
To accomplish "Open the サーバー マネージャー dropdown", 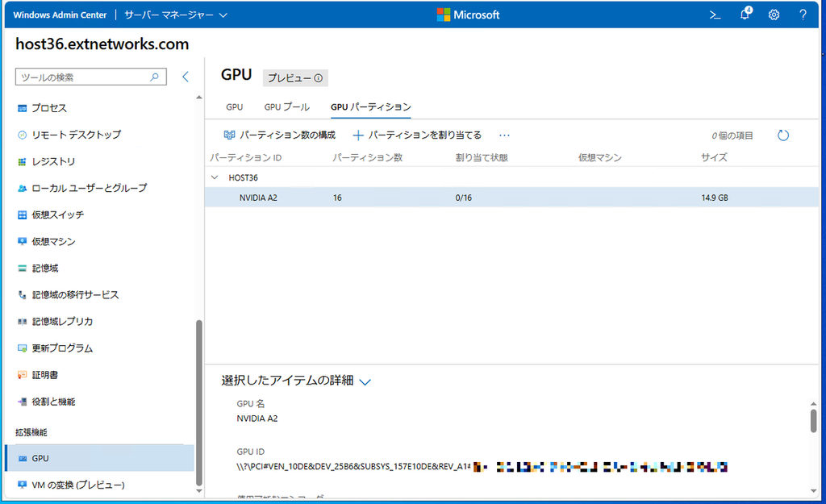I will 175,15.
